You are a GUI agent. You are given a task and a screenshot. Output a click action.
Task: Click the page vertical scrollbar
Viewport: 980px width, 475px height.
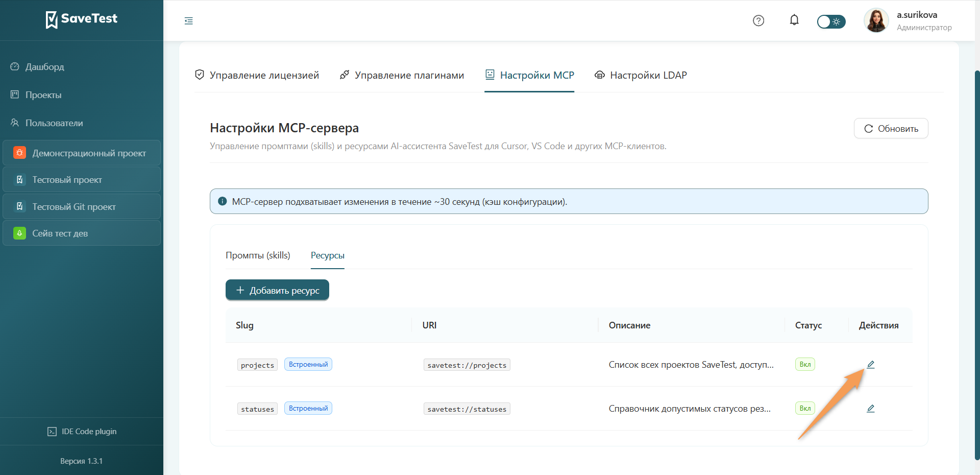click(977, 266)
